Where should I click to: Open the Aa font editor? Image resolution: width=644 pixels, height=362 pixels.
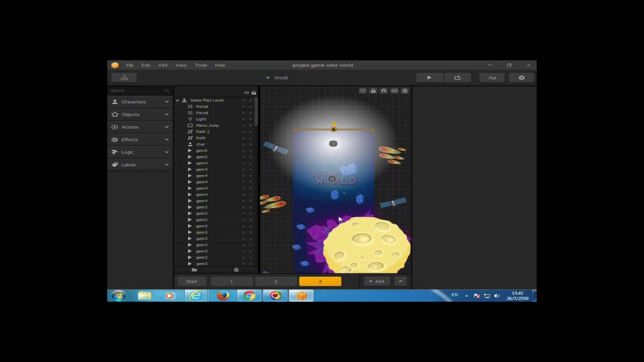pos(492,77)
